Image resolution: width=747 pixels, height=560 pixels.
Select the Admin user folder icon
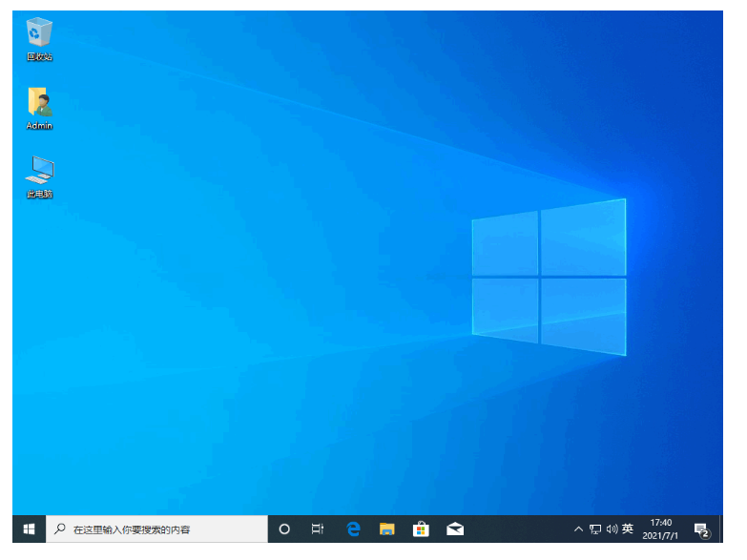click(x=39, y=105)
